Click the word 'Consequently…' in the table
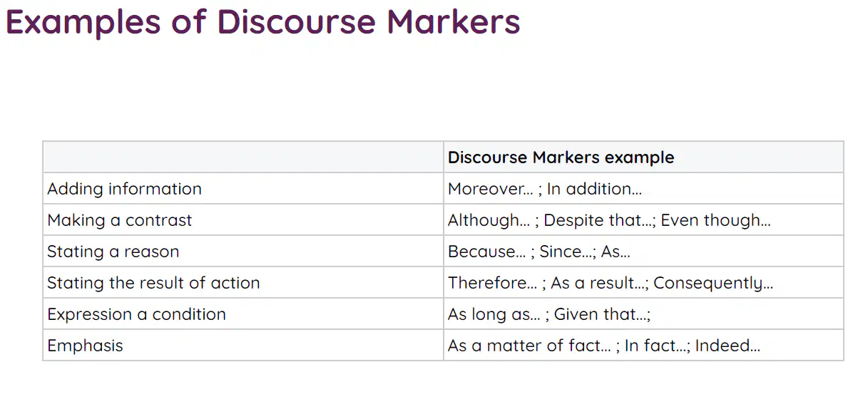Screen dimensions: 868x404 coord(713,283)
